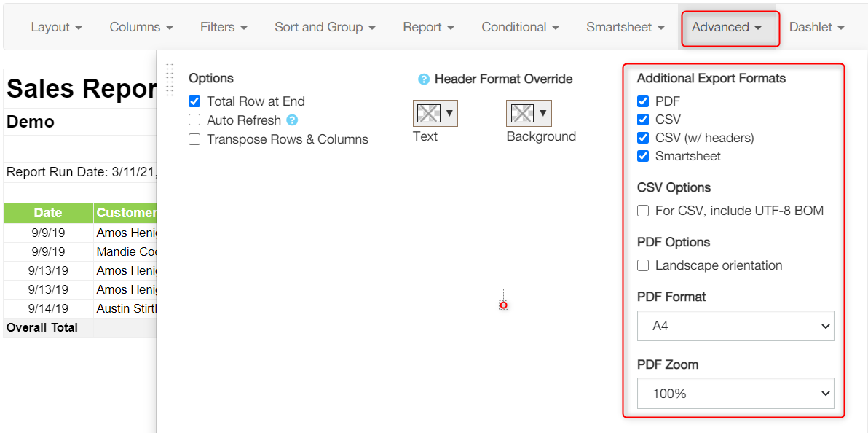Enable the Auto Refresh checkbox
Screen dimensions: 868x433
click(194, 120)
